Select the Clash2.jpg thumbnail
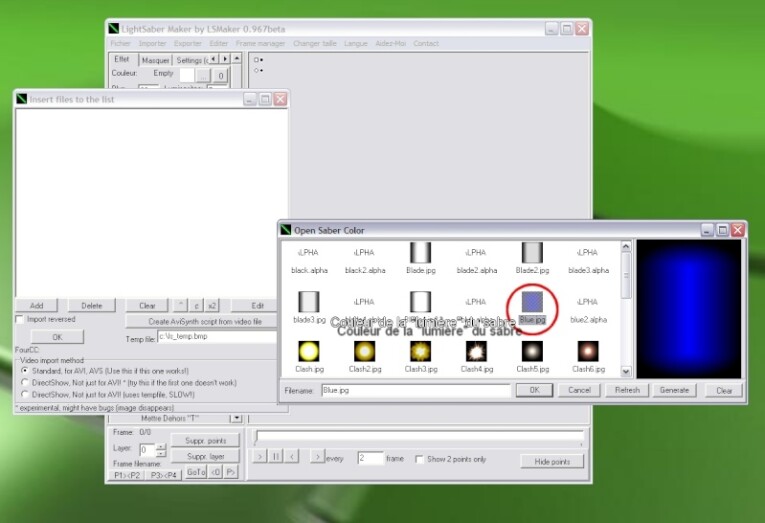 364,351
